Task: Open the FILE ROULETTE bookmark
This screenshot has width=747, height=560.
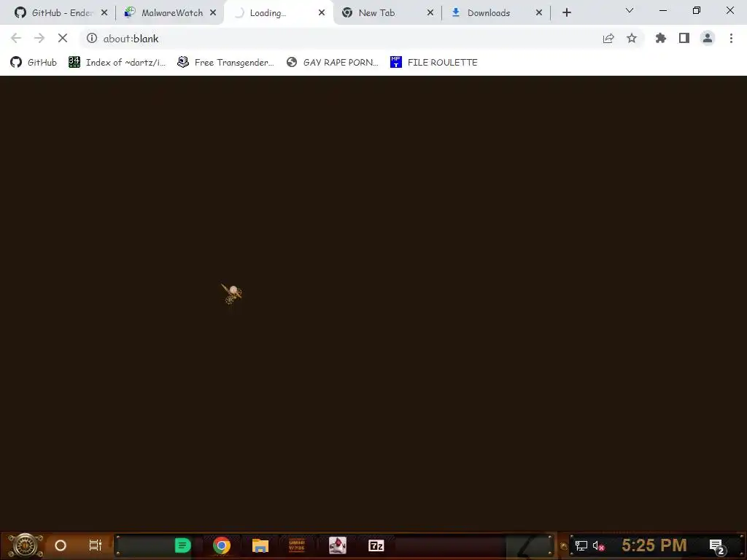Action: 434,63
